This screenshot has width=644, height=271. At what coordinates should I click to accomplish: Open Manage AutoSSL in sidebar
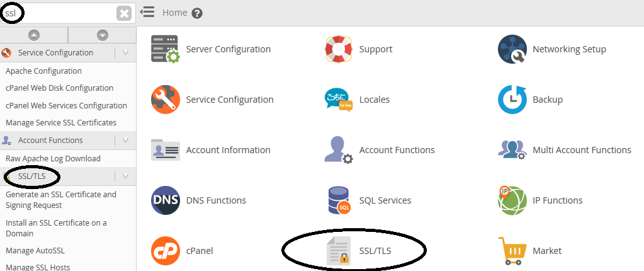coord(35,250)
